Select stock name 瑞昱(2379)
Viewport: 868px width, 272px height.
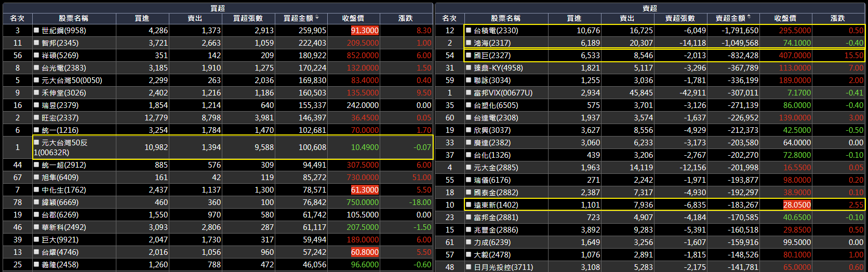point(60,105)
